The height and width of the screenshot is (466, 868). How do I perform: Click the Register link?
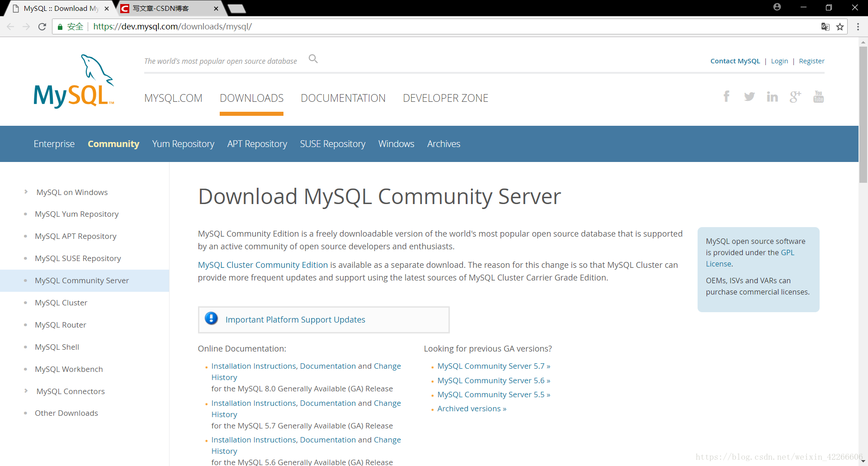811,61
